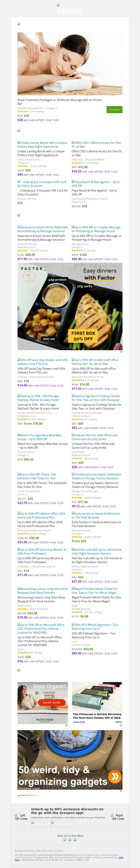
Task: Click the first app store badge
Action: (41, 824)
